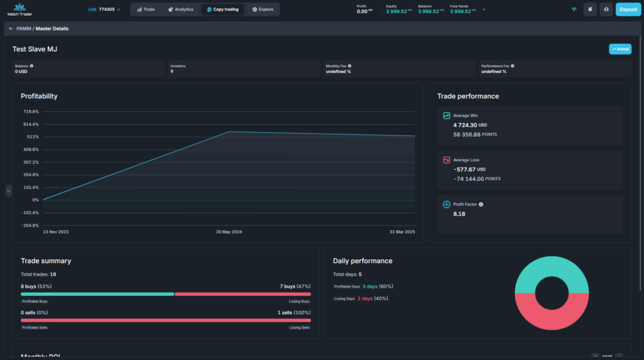Image resolution: width=644 pixels, height=360 pixels.
Task: Click the Wi-Fi connection status icon
Action: [574, 9]
